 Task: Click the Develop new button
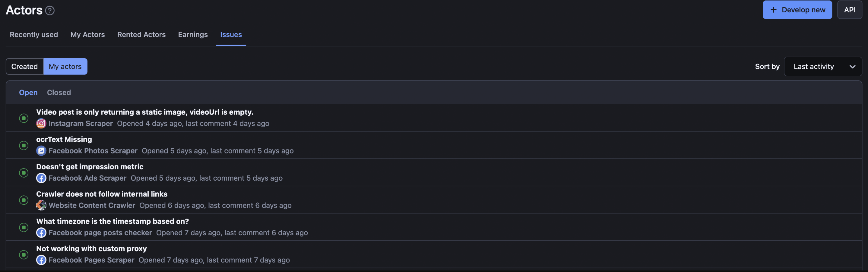click(797, 10)
